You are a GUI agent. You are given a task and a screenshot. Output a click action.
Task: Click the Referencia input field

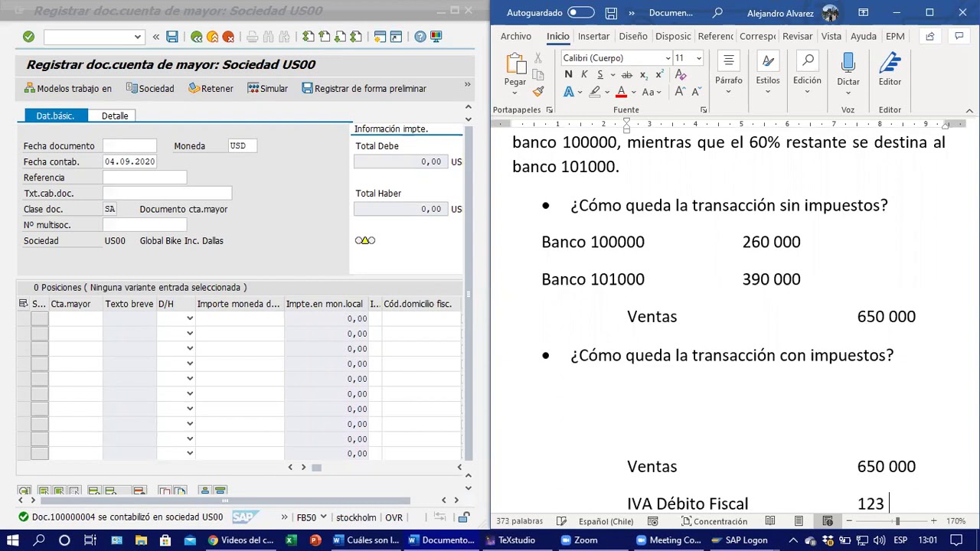click(x=145, y=178)
